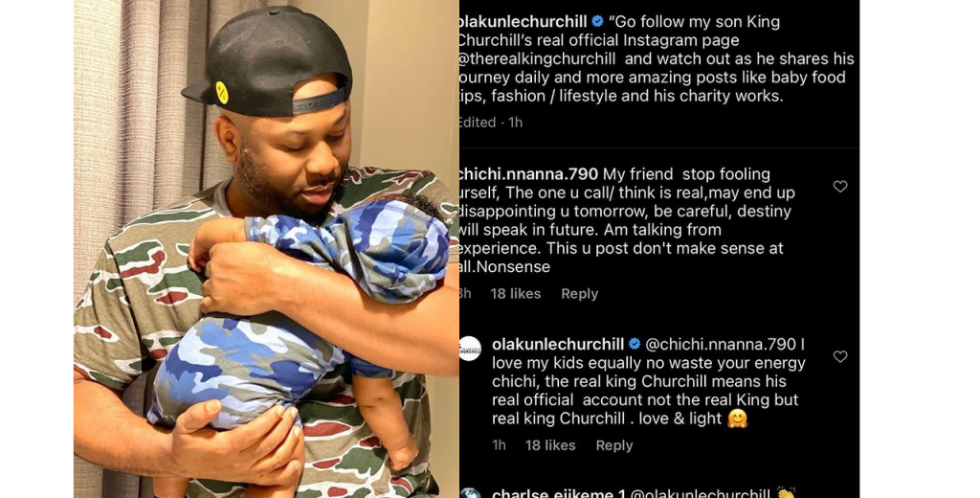
Task: Open olakunlechurchill username in the reply
Action: click(558, 344)
